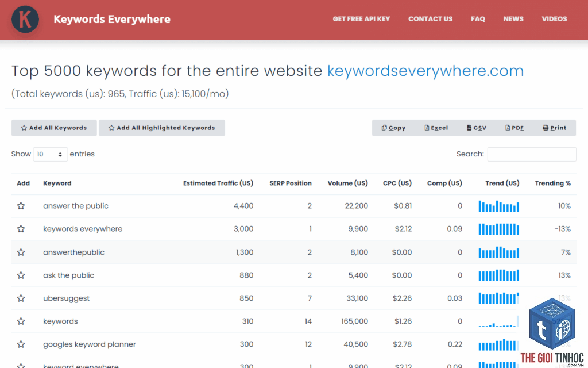Sort by CPC (US) column

point(397,183)
